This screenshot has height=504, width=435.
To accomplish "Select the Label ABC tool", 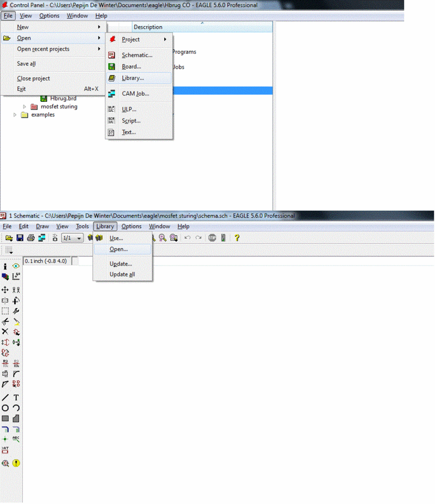I will click(x=16, y=439).
